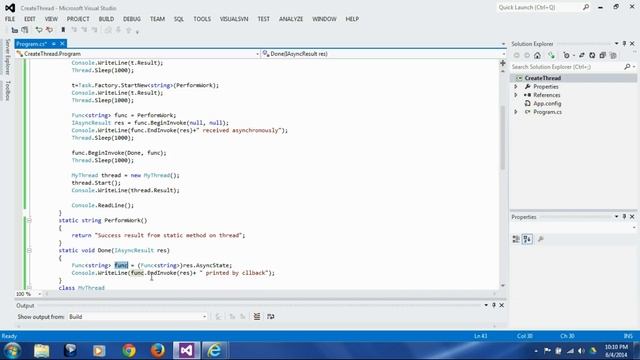Image resolution: width=640 pixels, height=360 pixels.
Task: Open the ANALYZE menu
Action: point(291,19)
